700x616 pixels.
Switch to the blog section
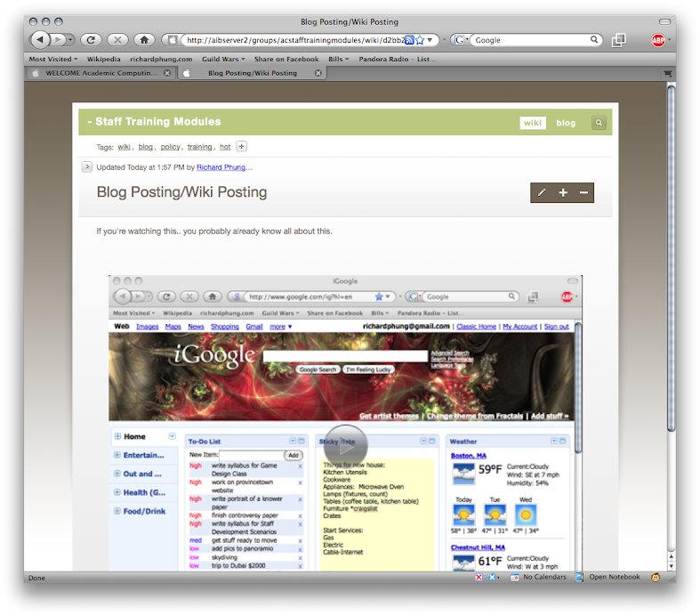566,123
